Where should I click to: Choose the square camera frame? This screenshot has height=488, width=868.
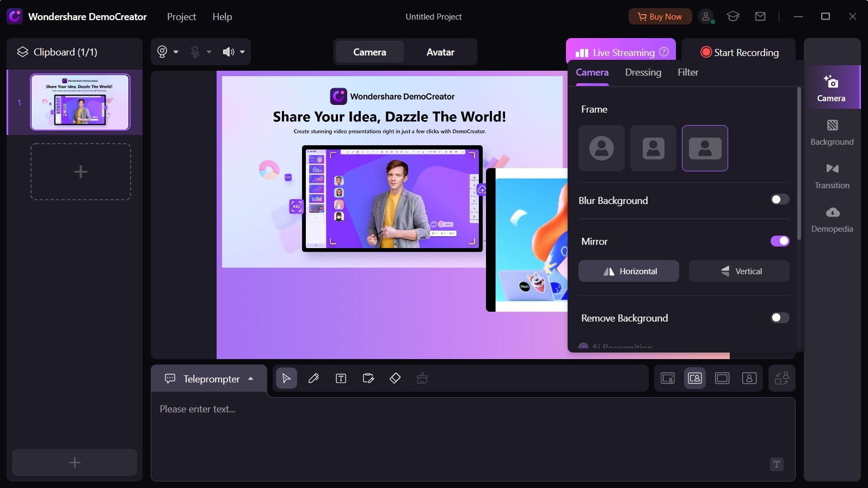653,148
